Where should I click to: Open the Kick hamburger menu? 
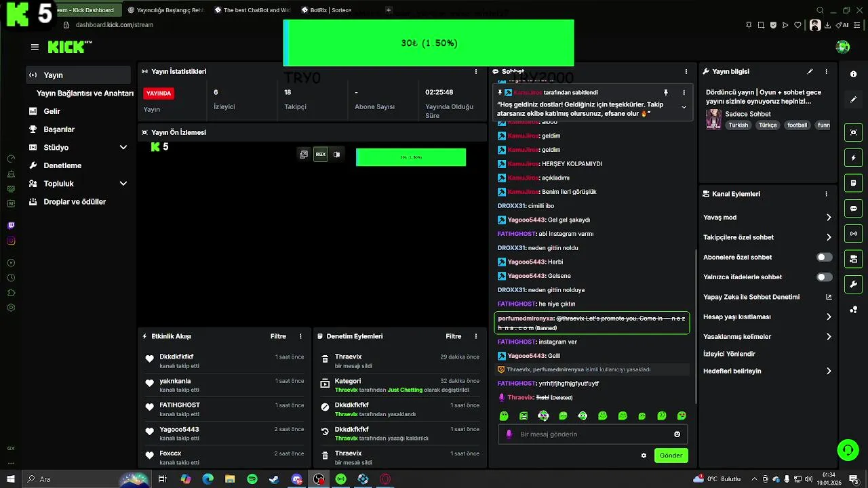[x=35, y=47]
